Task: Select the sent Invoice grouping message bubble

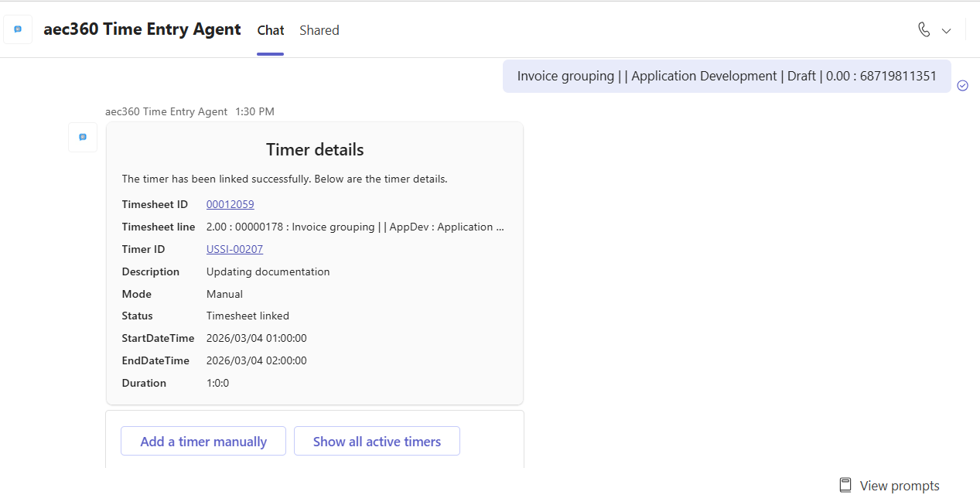Action: pos(726,76)
